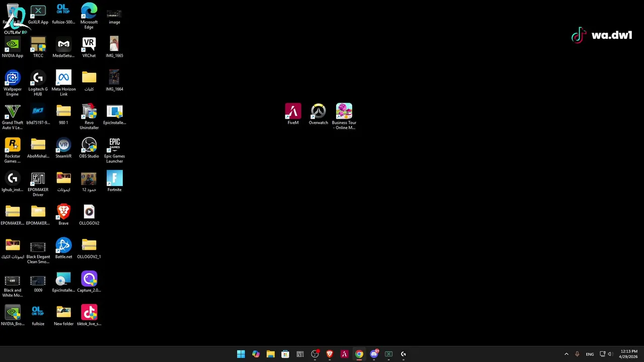Open Grand Theft Auto V shortcut
The image size is (644, 362).
coord(13,117)
